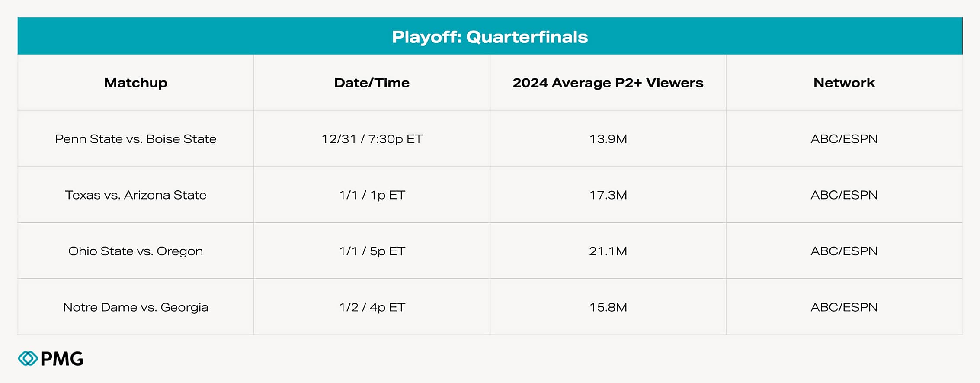Select the Date/Time column header
Viewport: 980px width, 383px height.
coord(372,83)
